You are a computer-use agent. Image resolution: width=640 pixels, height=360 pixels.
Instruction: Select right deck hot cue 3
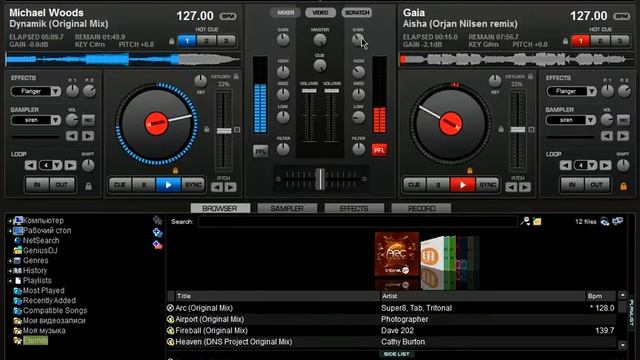(x=620, y=41)
